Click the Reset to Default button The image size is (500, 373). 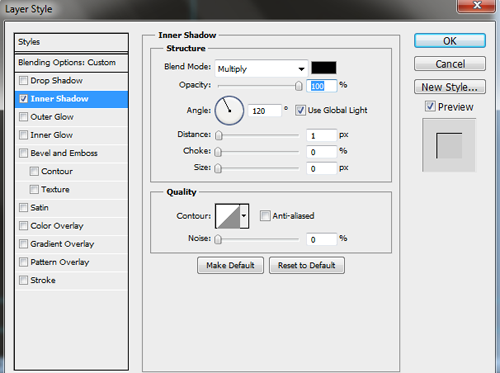[307, 265]
